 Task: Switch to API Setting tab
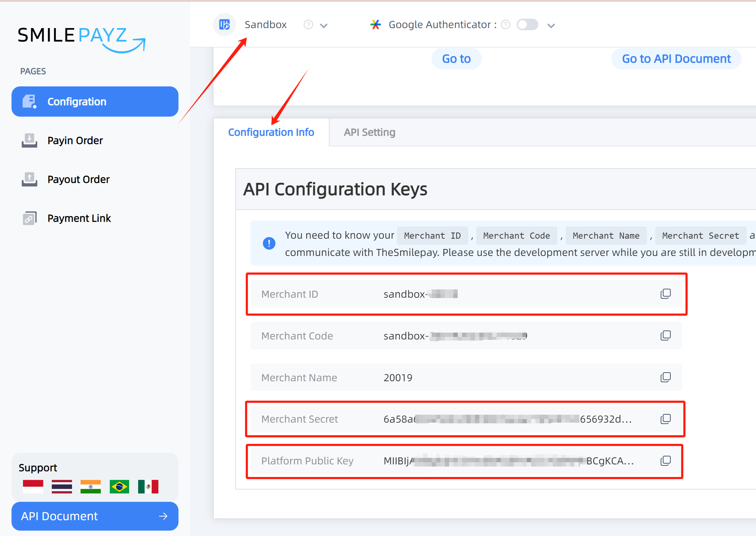point(370,132)
